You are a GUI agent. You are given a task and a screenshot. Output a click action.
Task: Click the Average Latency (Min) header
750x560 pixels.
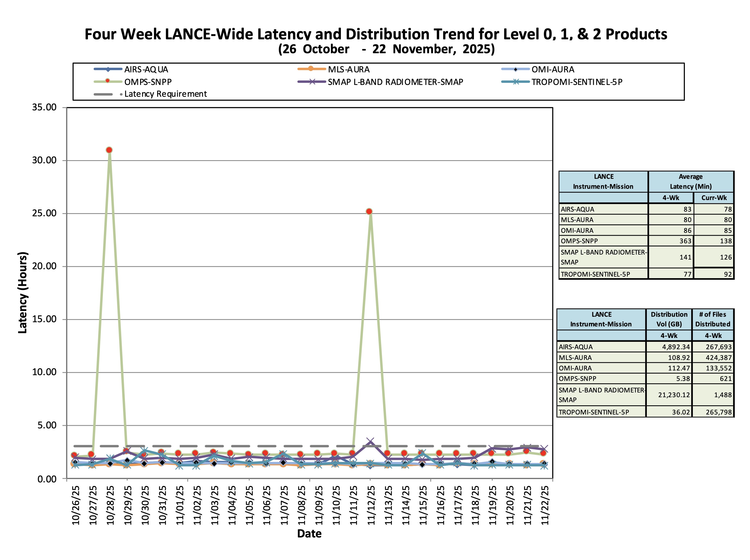pos(690,182)
